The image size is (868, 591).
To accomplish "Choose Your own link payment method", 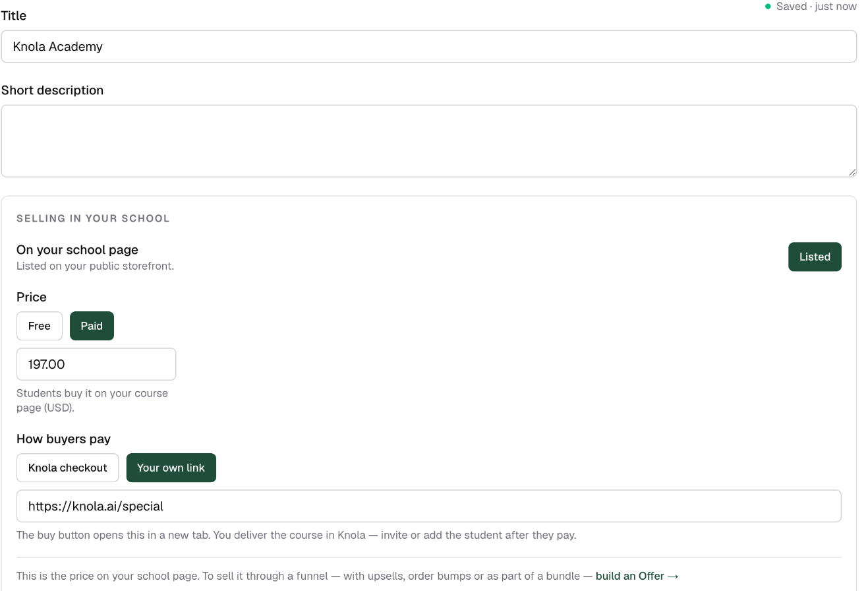I will coord(171,468).
